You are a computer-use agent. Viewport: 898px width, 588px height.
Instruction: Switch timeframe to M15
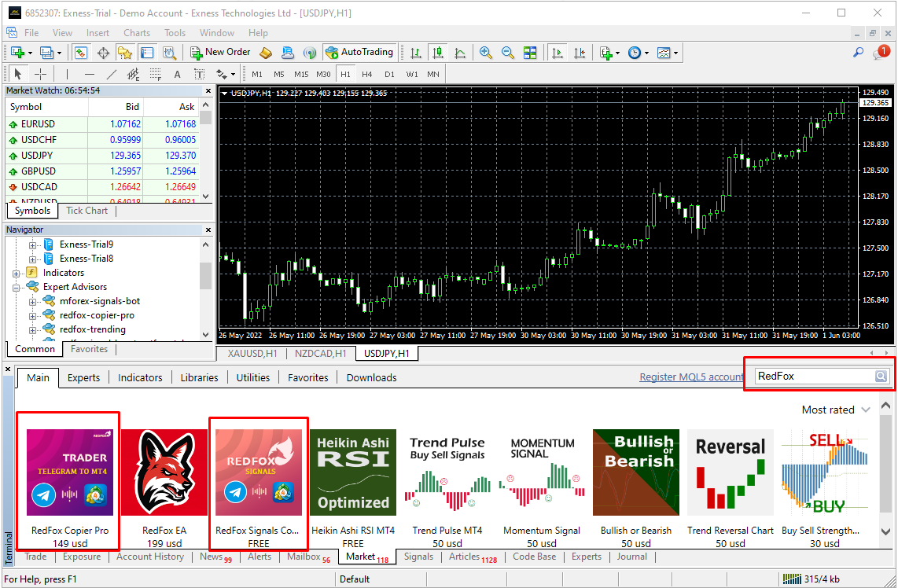300,75
